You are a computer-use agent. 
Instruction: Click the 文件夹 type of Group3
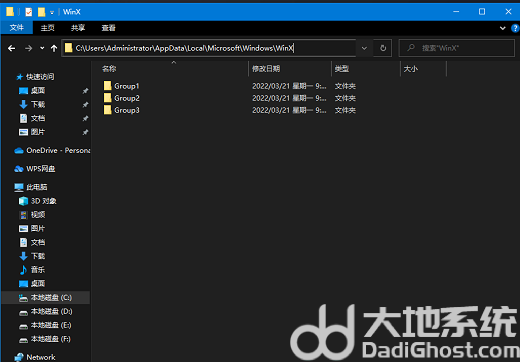(345, 110)
